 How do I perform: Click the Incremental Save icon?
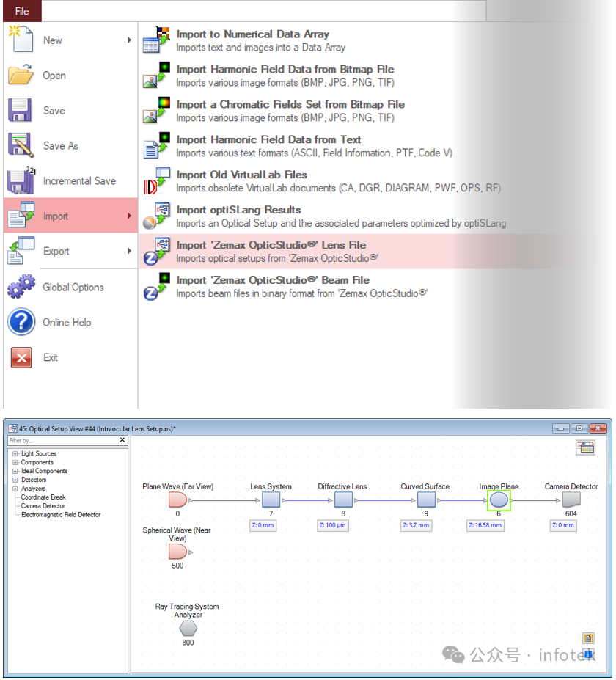[21, 180]
